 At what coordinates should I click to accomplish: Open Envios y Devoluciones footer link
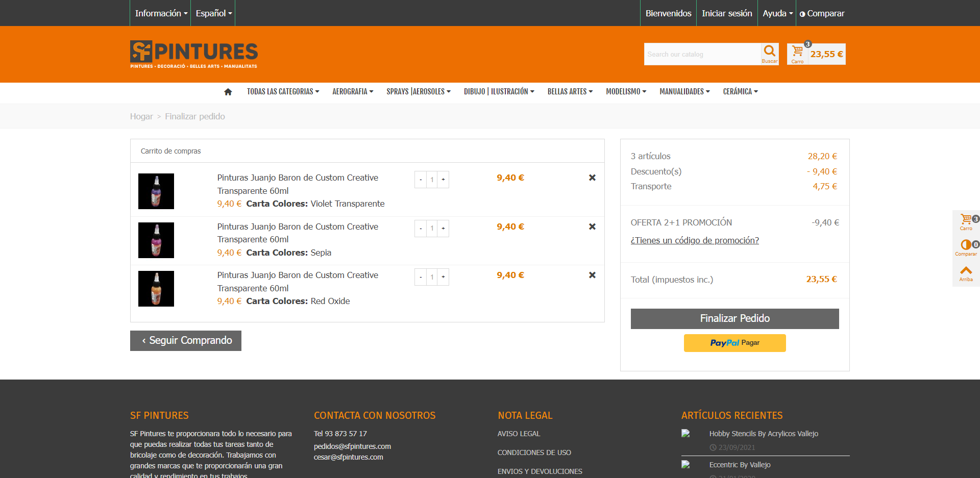click(x=540, y=471)
